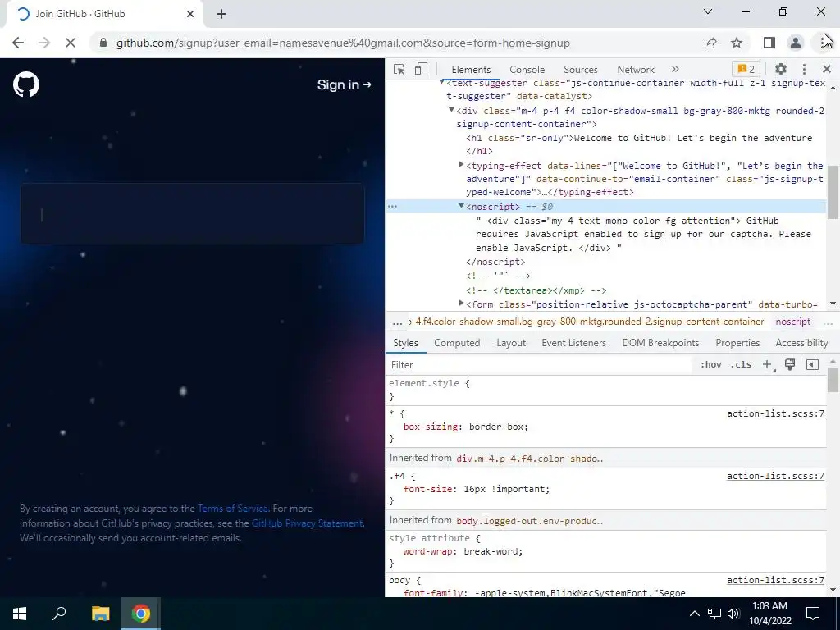Viewport: 840px width, 630px height.
Task: Open the volume speaker tray icon
Action: 733,614
